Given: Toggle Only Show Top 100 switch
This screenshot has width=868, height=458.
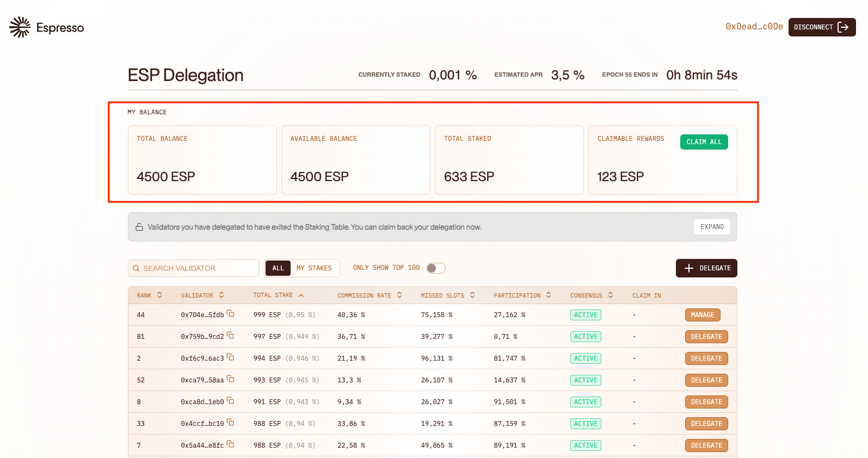Looking at the screenshot, I should (435, 268).
